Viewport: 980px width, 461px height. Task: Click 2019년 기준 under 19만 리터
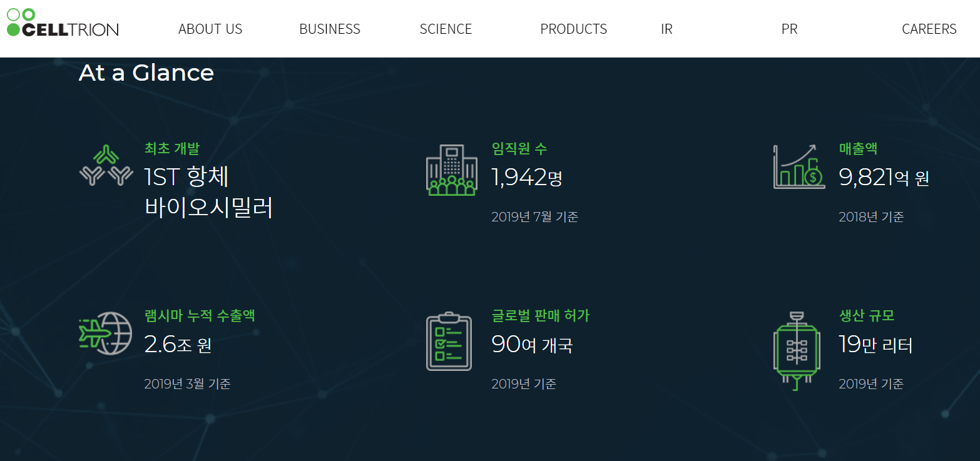pos(871,383)
